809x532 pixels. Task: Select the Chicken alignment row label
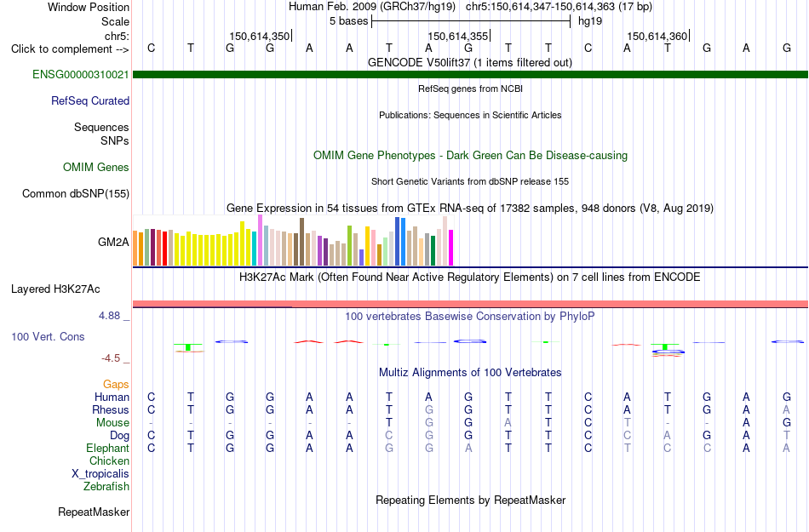click(x=109, y=460)
